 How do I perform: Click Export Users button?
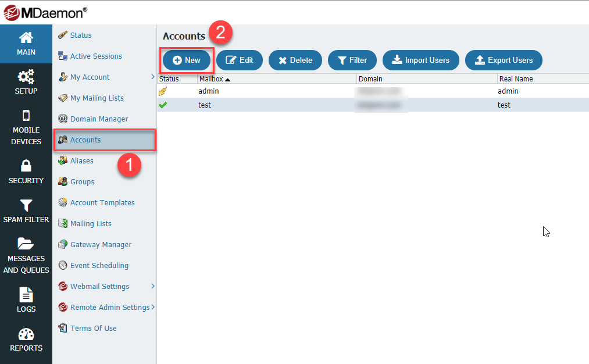tap(504, 60)
